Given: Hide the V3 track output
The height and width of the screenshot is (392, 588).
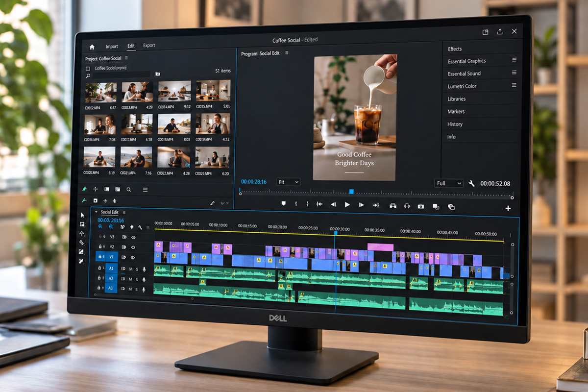Looking at the screenshot, I should [133, 237].
